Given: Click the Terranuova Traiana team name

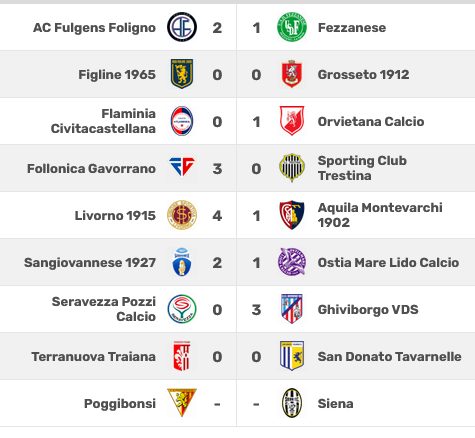Looking at the screenshot, I should (94, 357).
